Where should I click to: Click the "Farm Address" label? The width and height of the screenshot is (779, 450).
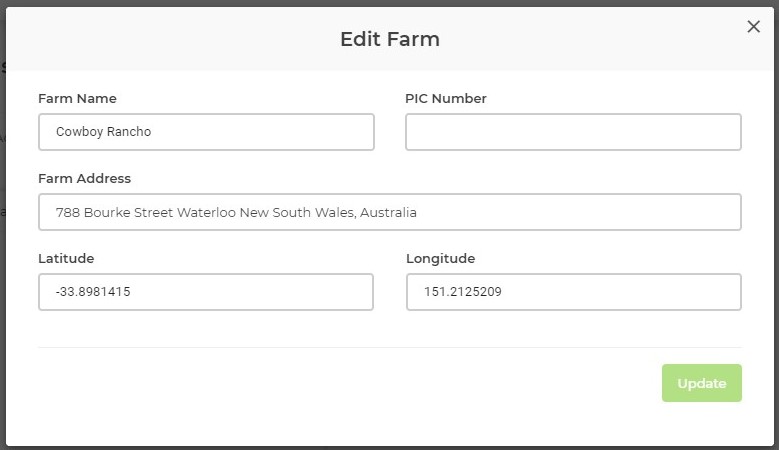pyautogui.click(x=84, y=178)
